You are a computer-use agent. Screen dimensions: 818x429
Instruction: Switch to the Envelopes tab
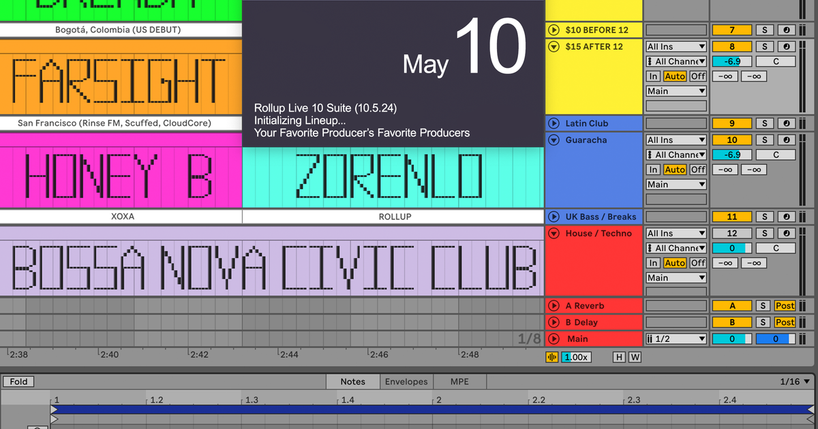[406, 382]
